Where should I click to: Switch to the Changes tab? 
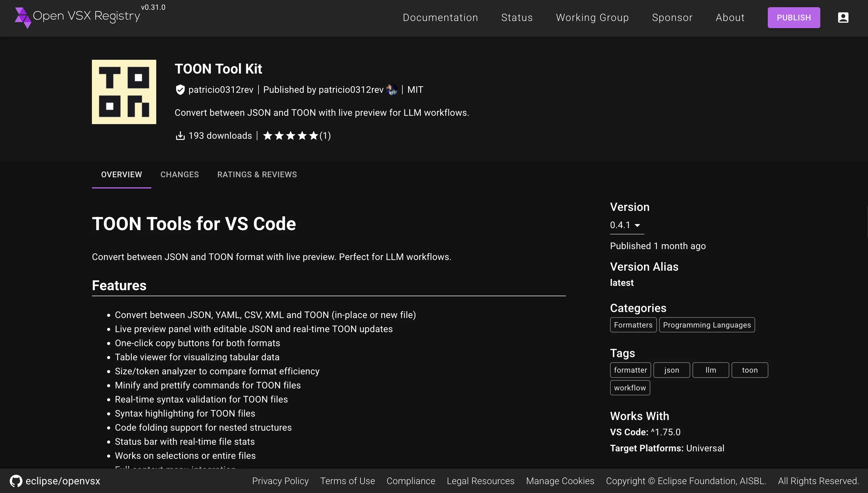pyautogui.click(x=179, y=174)
